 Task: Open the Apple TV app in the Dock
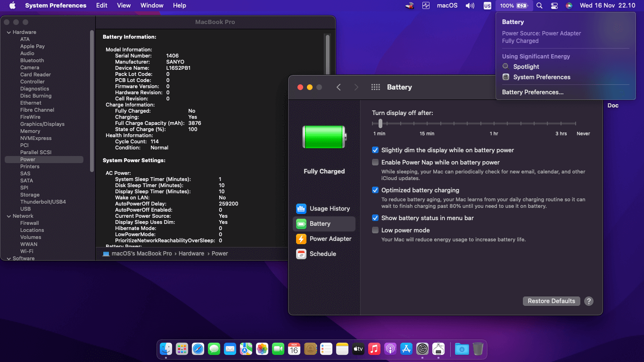[358, 349]
